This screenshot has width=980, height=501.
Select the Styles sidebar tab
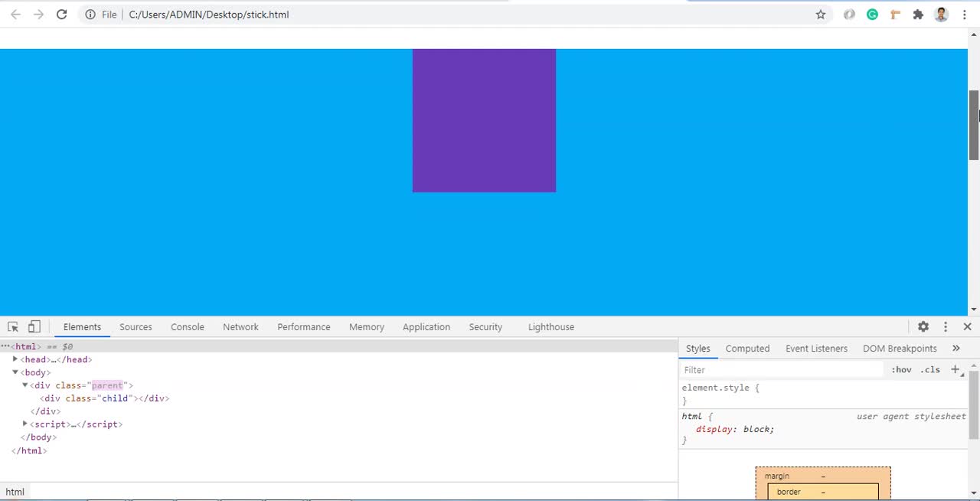point(698,349)
